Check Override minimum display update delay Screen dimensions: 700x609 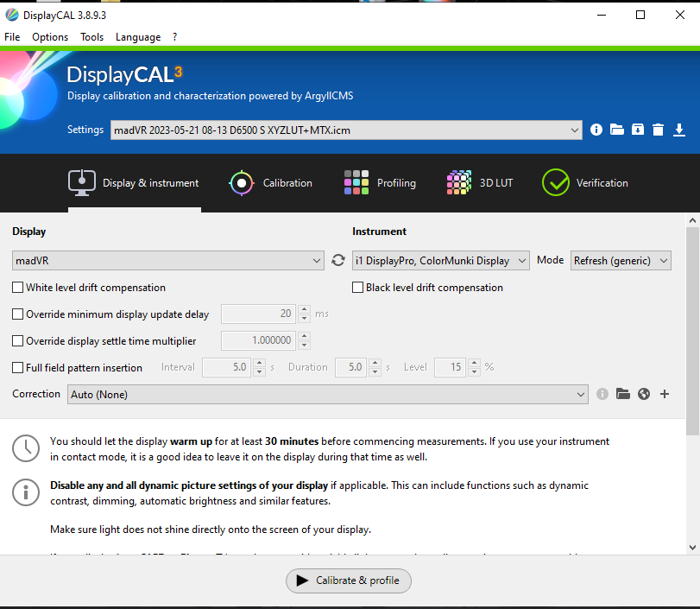[x=18, y=314]
